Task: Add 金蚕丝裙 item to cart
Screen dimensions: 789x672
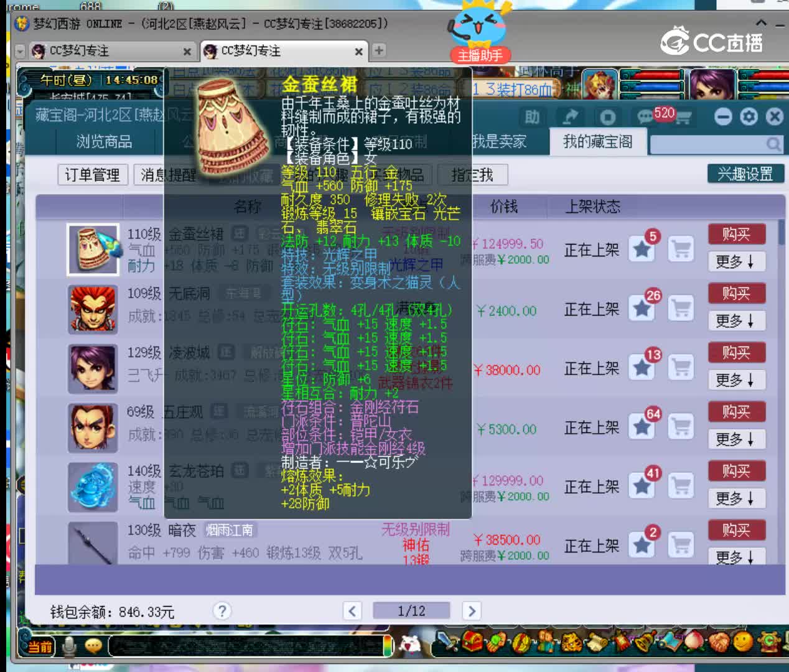Action: pyautogui.click(x=681, y=250)
